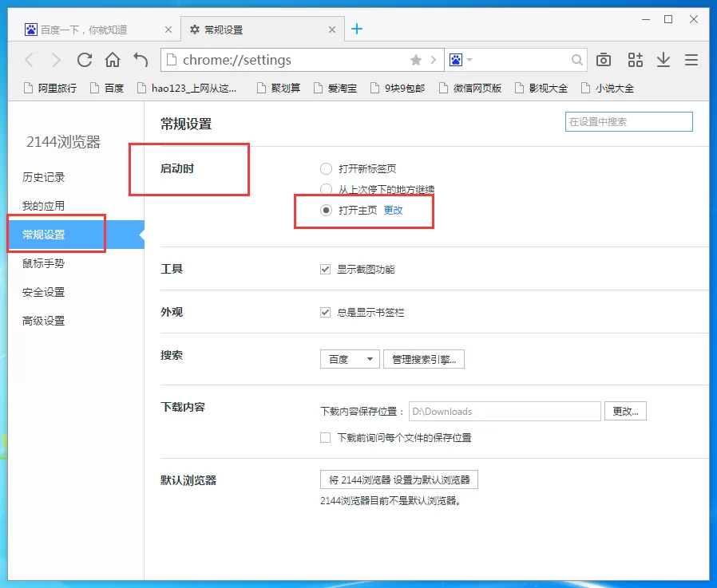Open the 9块9包邮 bookmark

pyautogui.click(x=398, y=88)
